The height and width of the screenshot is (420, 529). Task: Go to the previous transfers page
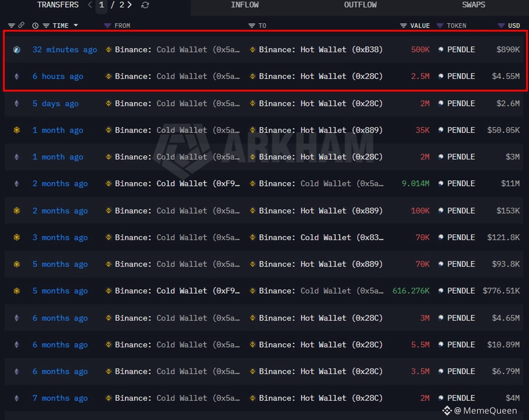90,5
